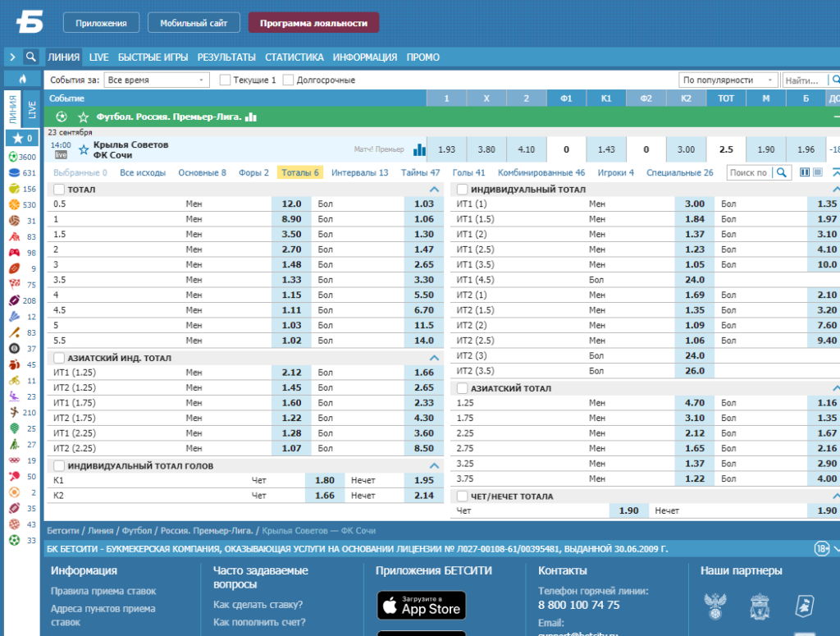Select esports gamepad icon with 98 events
This screenshot has height=636, width=840.
click(14, 253)
